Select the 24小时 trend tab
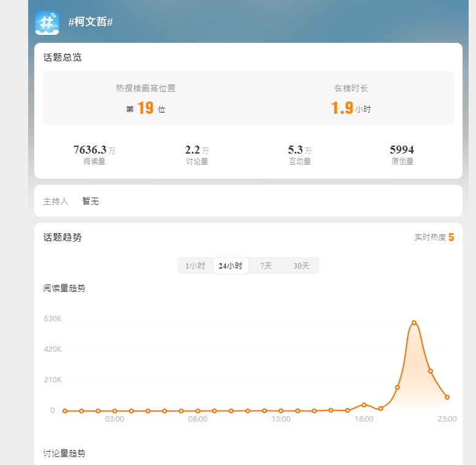This screenshot has width=476, height=465. click(x=231, y=266)
